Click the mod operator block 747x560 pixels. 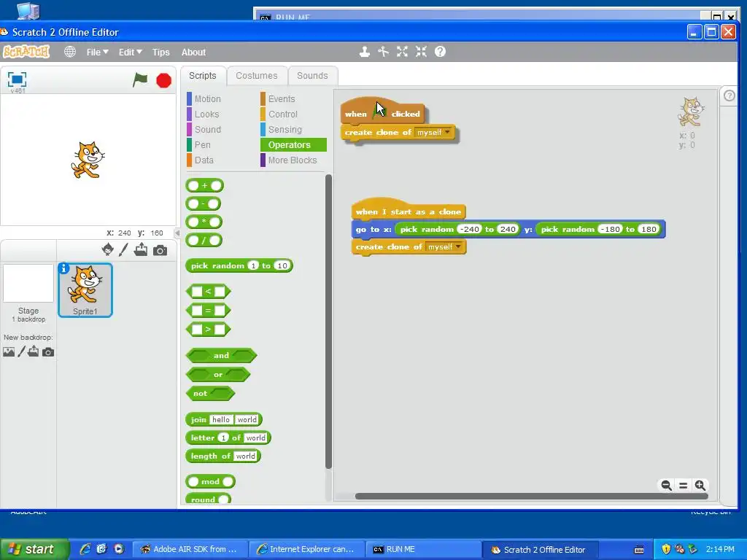(210, 481)
